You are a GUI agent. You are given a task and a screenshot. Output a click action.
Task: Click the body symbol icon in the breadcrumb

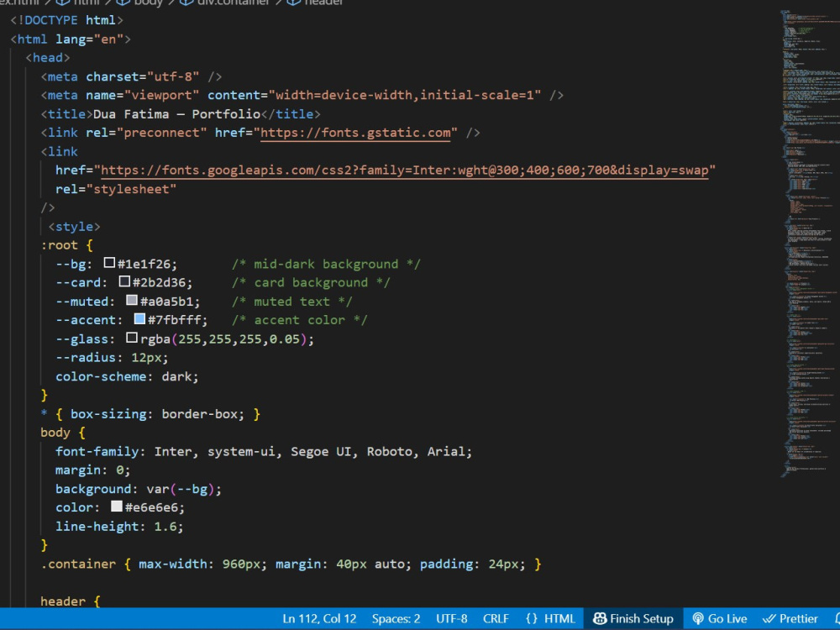(x=122, y=3)
